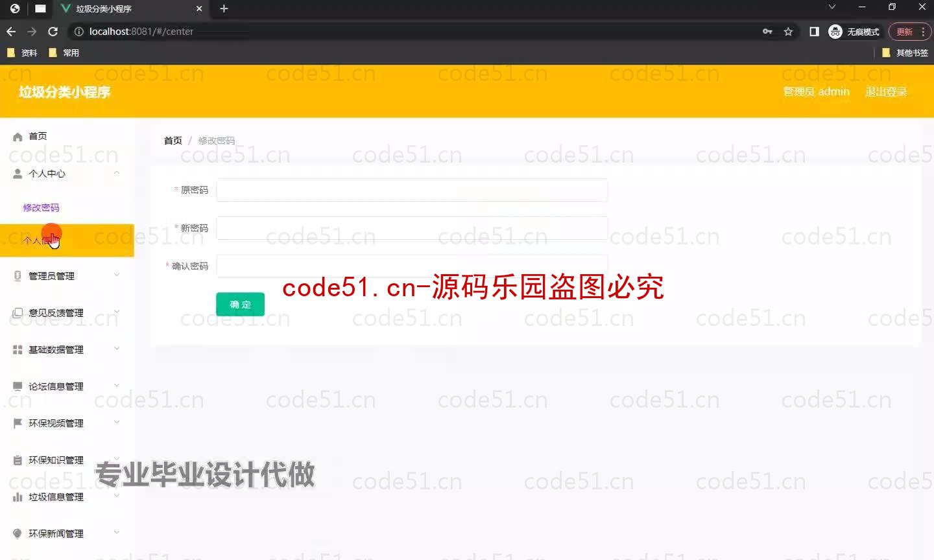
Task: Click 管理员 admin in the header
Action: pyautogui.click(x=816, y=91)
